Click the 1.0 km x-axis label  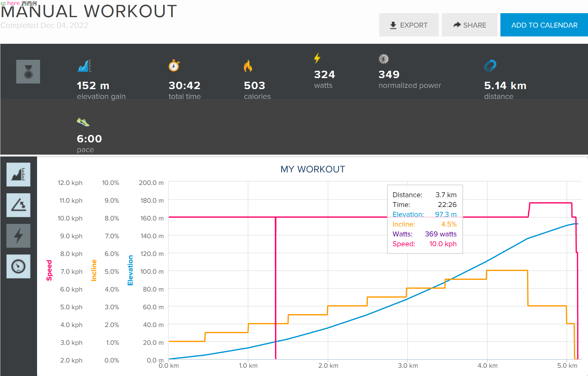(248, 366)
